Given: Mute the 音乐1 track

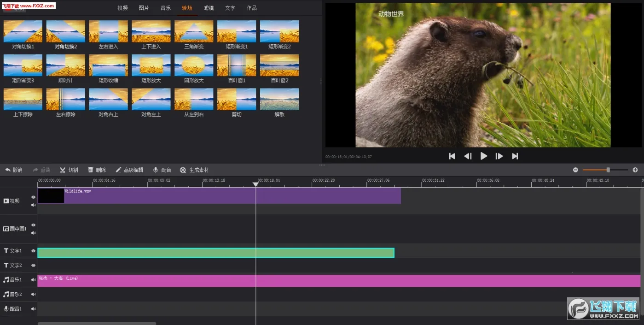Looking at the screenshot, I should pos(33,280).
